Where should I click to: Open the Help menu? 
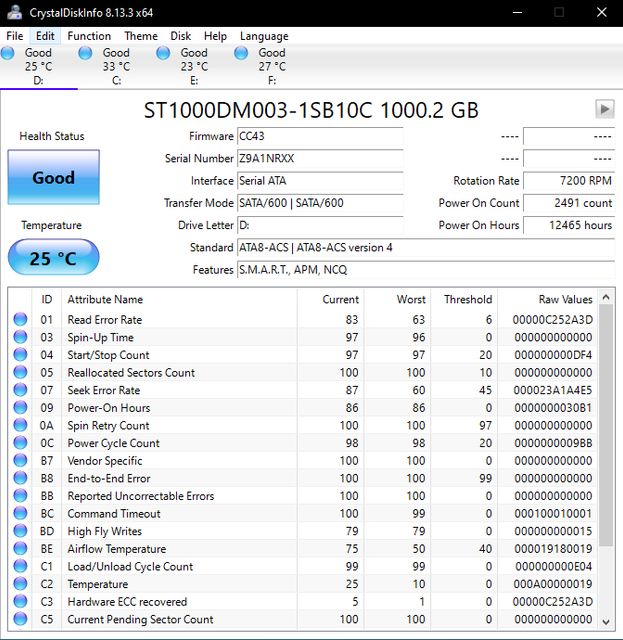(x=215, y=36)
